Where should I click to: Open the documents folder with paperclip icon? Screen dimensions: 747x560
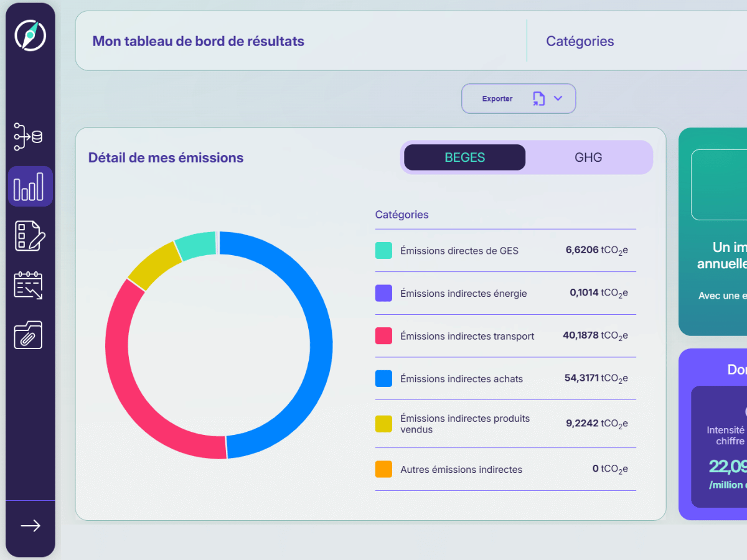pos(28,335)
